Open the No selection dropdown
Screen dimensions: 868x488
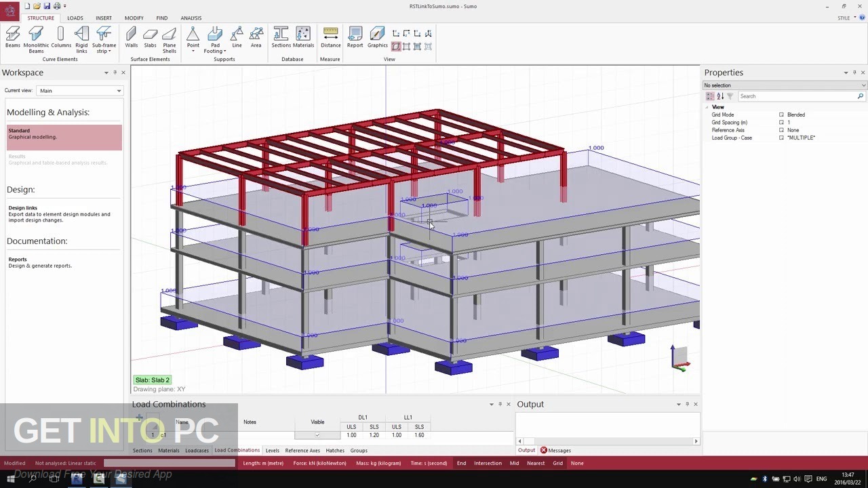pos(785,85)
